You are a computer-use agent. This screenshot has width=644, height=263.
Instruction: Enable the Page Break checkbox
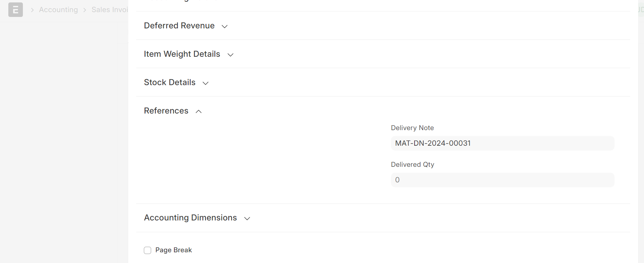[x=148, y=250]
